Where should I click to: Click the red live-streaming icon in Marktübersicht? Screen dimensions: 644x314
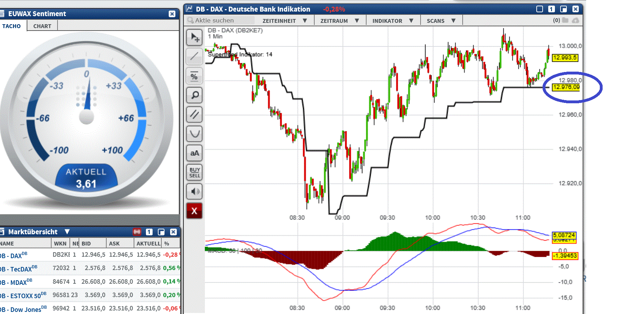137,232
